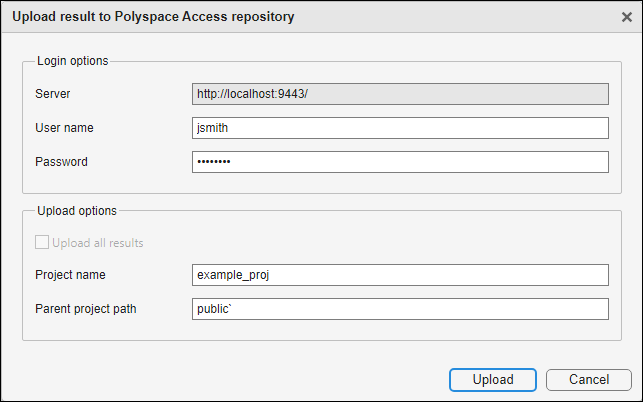Select the Project name text box

point(400,275)
